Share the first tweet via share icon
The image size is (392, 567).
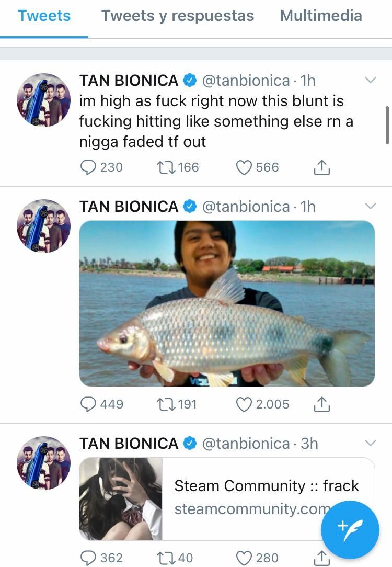pyautogui.click(x=322, y=167)
